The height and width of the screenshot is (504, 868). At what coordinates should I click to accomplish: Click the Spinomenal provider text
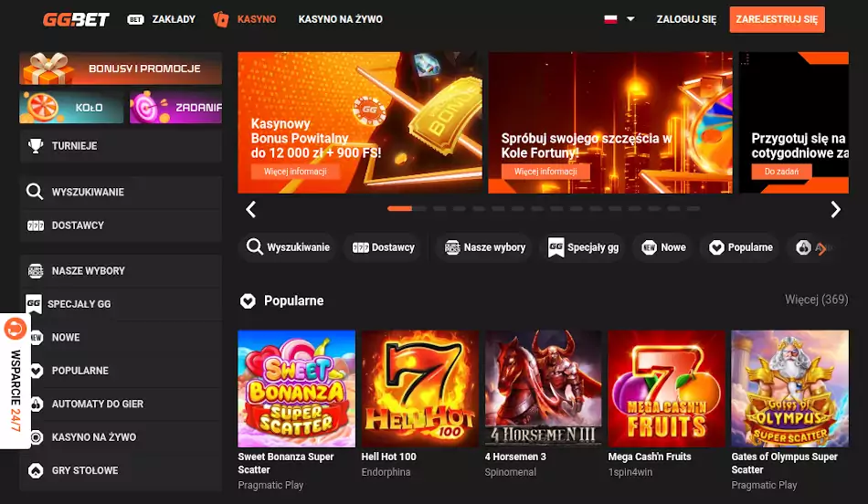click(x=511, y=472)
